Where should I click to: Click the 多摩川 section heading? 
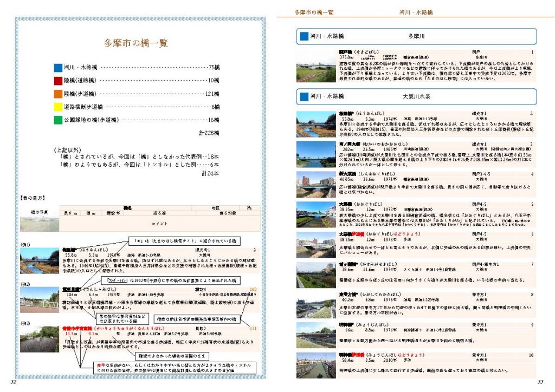pyautogui.click(x=417, y=36)
